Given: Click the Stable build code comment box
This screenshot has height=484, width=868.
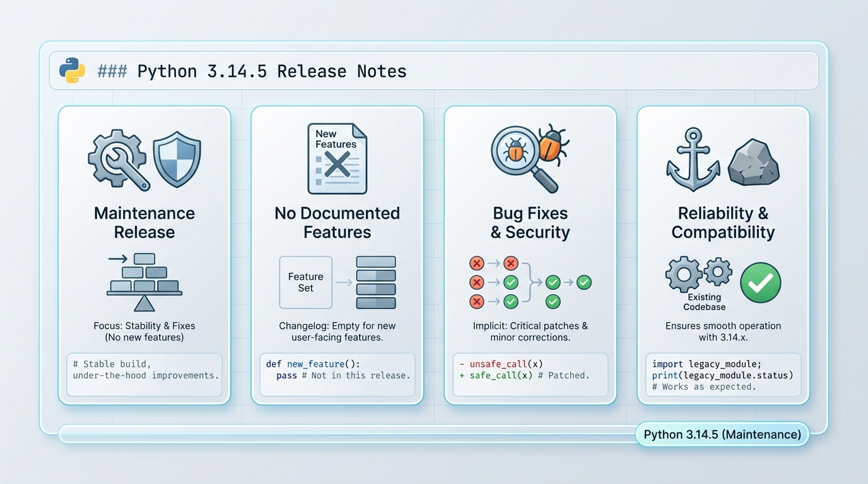Looking at the screenshot, I should point(144,375).
